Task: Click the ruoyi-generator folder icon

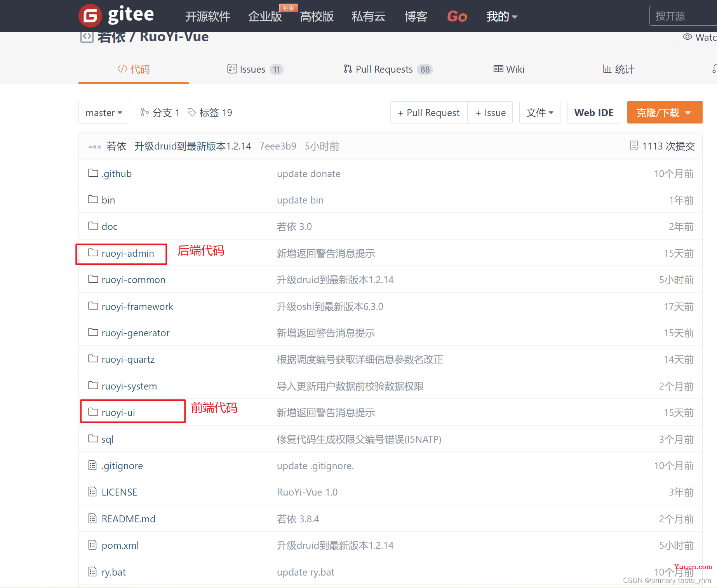Action: [x=93, y=332]
